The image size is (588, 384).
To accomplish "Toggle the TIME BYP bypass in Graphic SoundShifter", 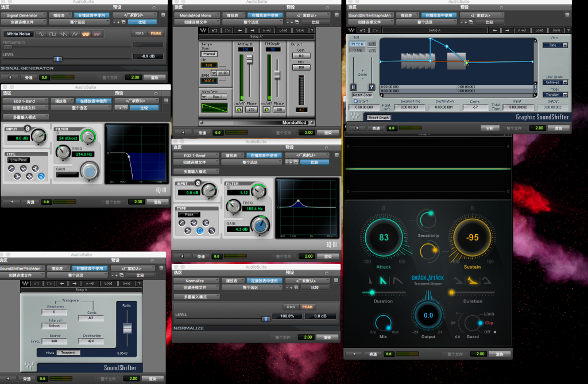I will click(372, 51).
